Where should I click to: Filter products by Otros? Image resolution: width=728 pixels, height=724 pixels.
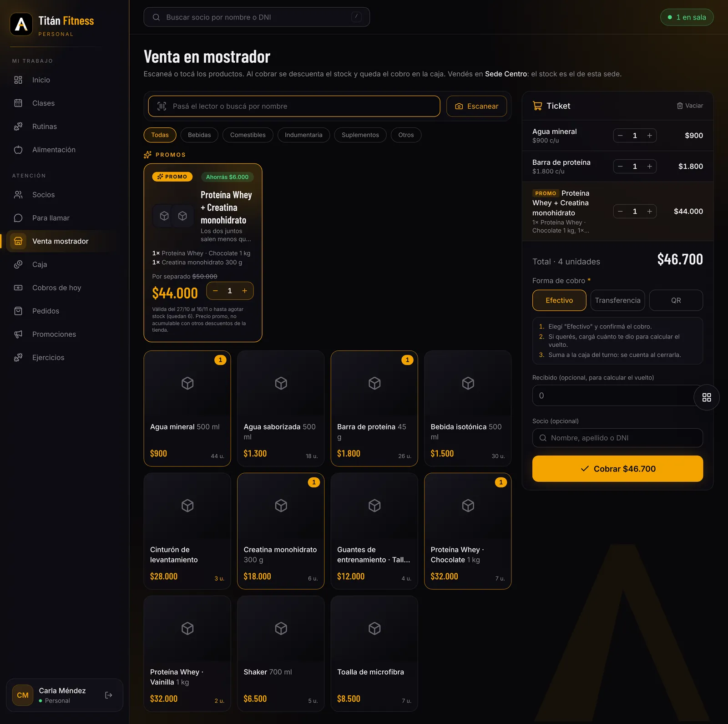click(x=406, y=135)
